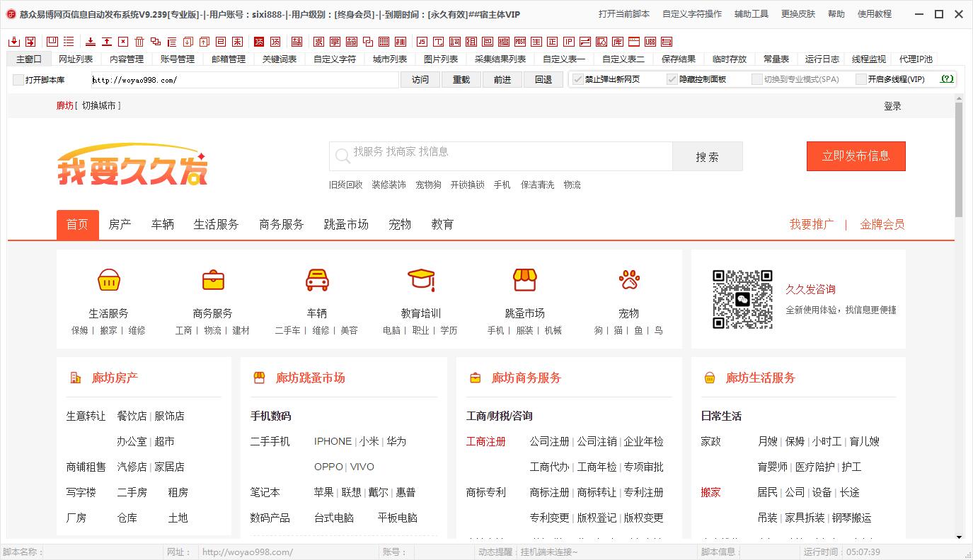Click the 工商注册 red link

(x=486, y=441)
